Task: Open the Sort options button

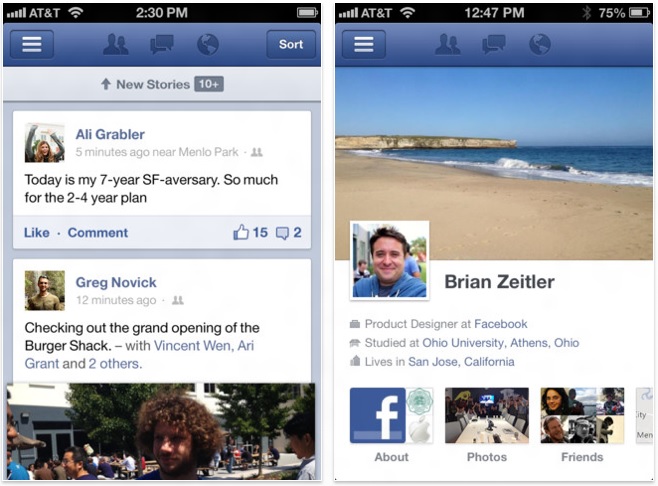Action: 291,44
